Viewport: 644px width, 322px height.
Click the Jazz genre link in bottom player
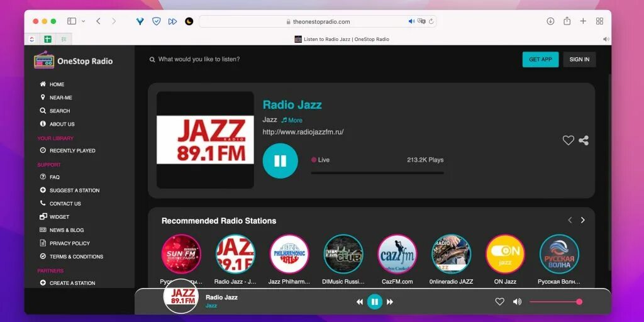(x=211, y=306)
